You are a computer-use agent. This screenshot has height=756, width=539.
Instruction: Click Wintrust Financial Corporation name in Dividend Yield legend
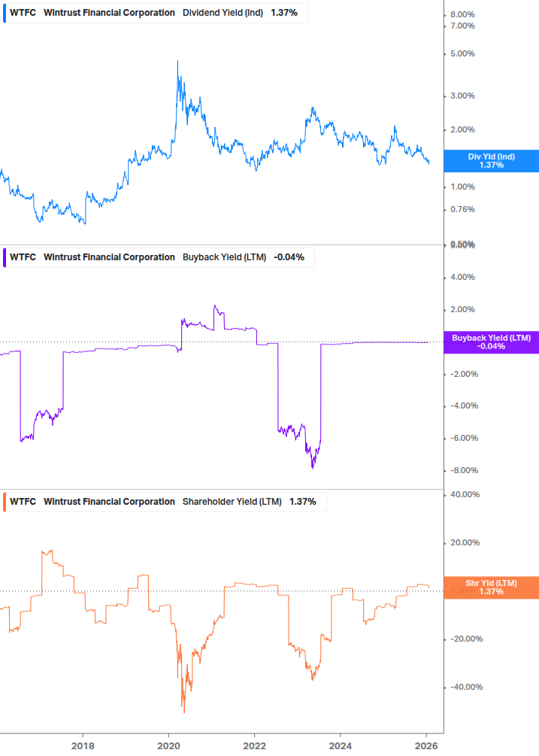(109, 13)
